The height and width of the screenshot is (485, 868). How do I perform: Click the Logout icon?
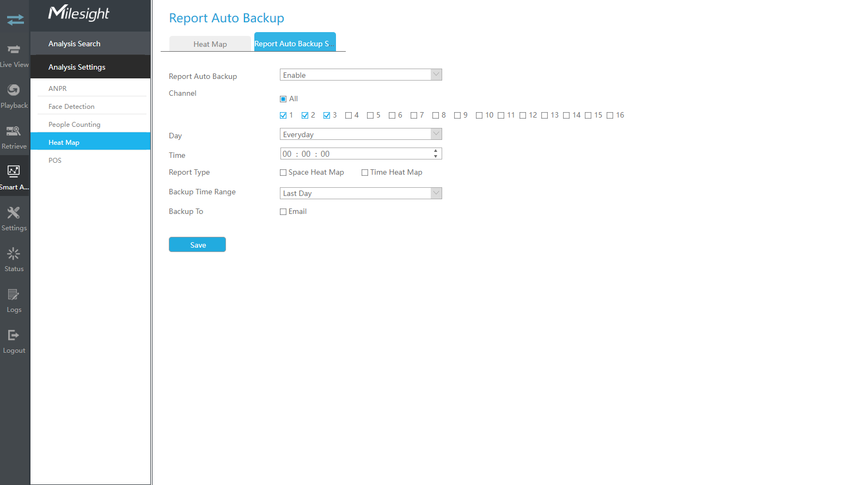[14, 335]
